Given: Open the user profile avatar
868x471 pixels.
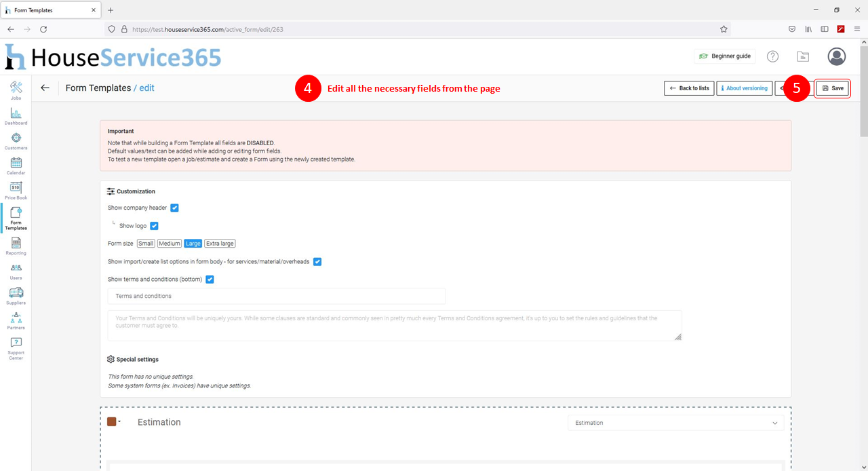Looking at the screenshot, I should click(837, 56).
